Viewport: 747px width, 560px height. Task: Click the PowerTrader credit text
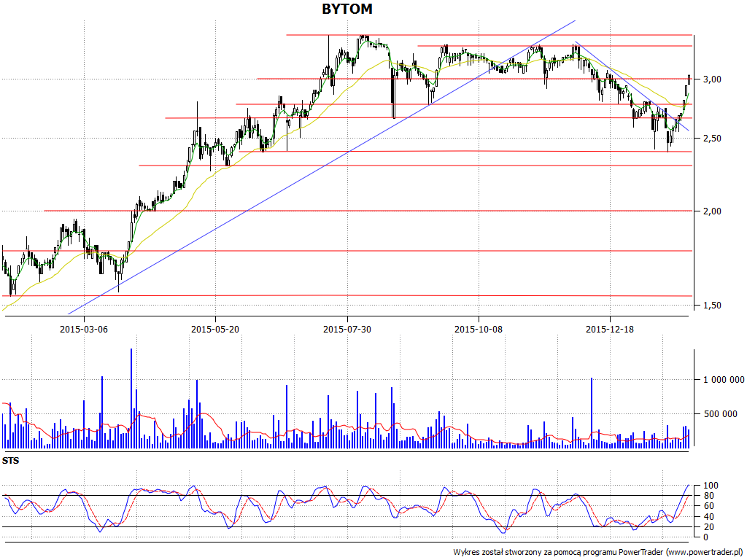point(597,553)
